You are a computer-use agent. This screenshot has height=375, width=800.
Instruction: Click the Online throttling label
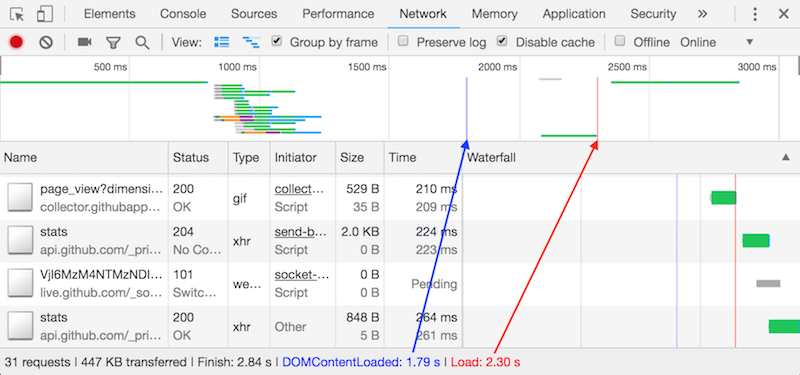(x=698, y=42)
